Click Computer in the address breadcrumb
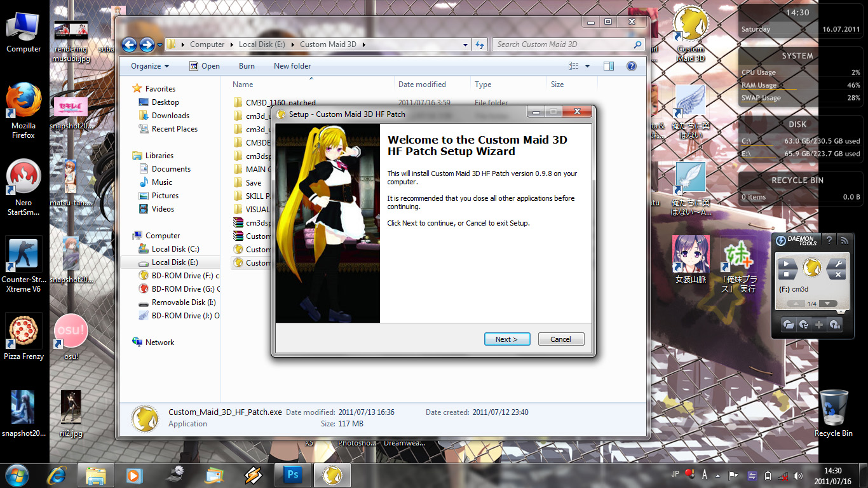 pos(207,44)
